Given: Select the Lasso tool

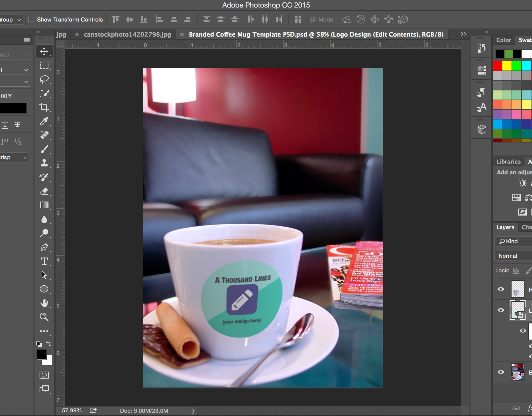Looking at the screenshot, I should [x=44, y=79].
